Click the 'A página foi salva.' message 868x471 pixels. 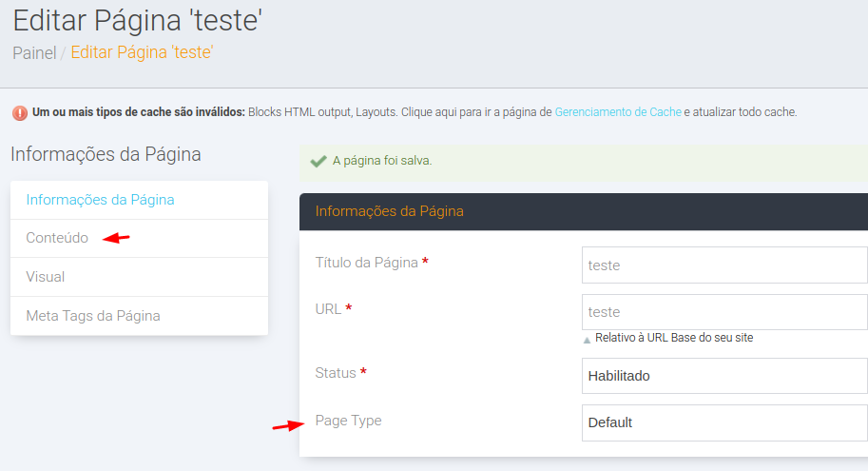coord(382,161)
